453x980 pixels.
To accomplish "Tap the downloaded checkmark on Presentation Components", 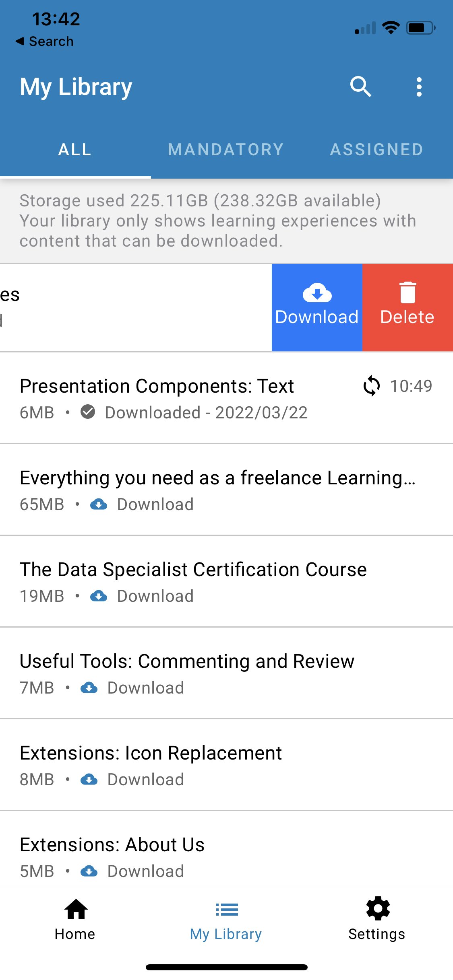I will pos(88,412).
